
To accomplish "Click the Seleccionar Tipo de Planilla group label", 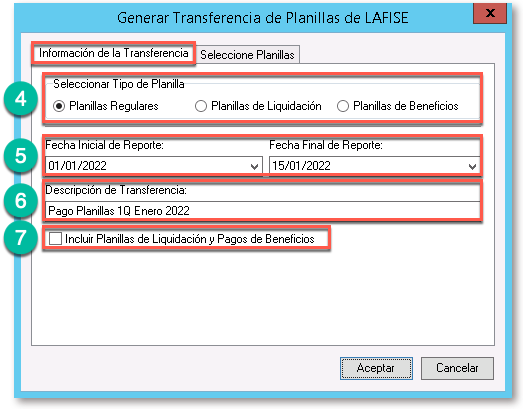I will point(119,84).
